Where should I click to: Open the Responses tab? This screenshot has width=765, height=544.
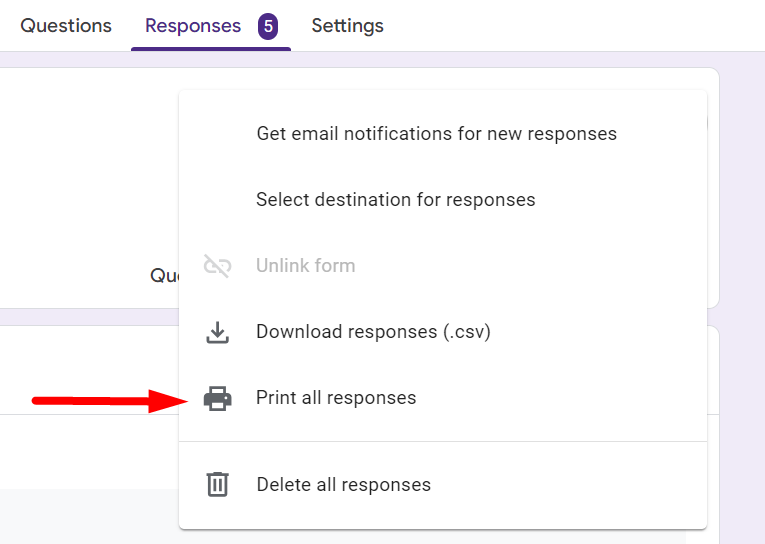coord(193,26)
